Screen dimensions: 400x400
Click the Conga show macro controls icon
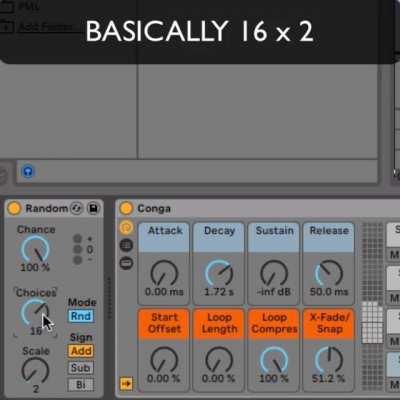click(x=126, y=228)
